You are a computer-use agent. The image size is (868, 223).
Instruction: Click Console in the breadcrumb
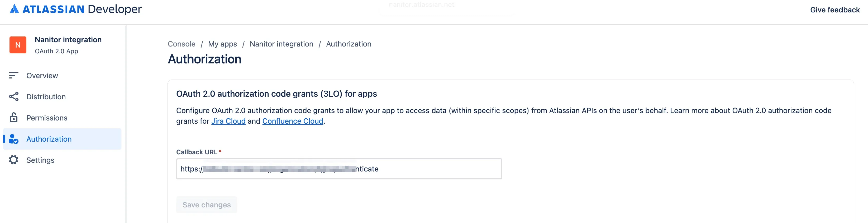(181, 44)
